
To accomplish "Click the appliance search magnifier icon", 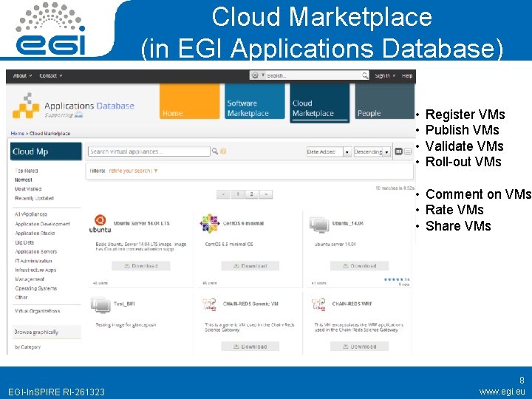I will [x=215, y=151].
